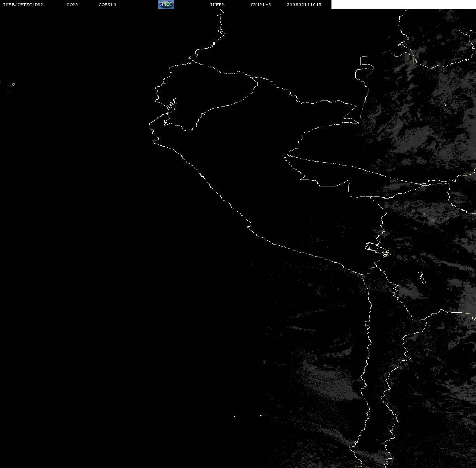Click the left tiny island dot off Chile
476x468 pixels.
click(235, 416)
